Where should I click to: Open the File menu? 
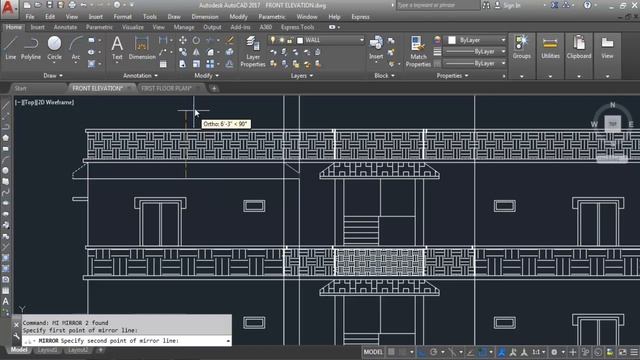pyautogui.click(x=30, y=17)
